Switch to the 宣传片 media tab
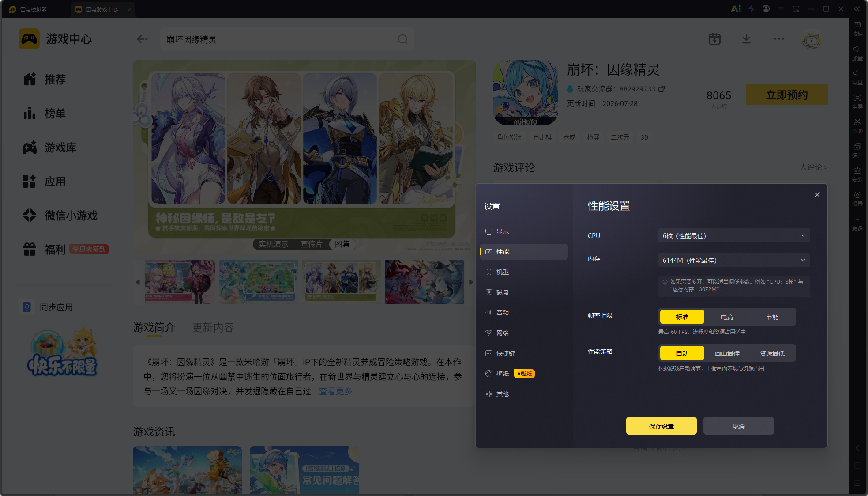 (x=311, y=244)
